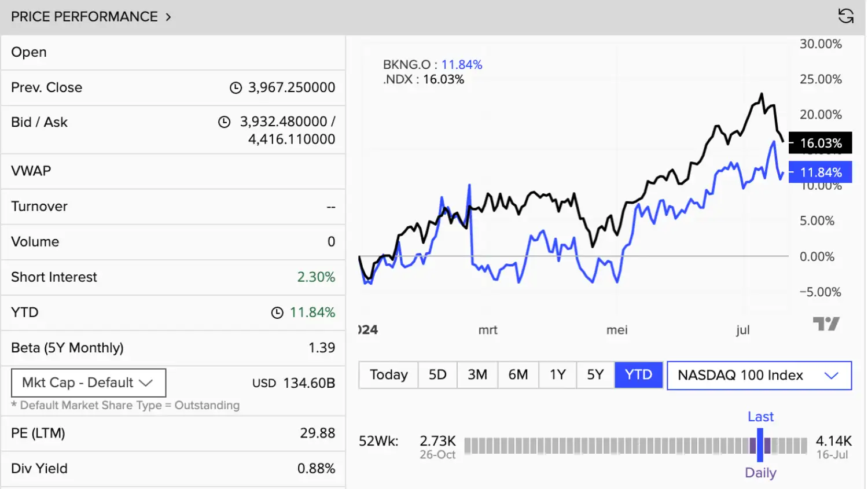Click the mrt month label on chart axis

click(488, 330)
